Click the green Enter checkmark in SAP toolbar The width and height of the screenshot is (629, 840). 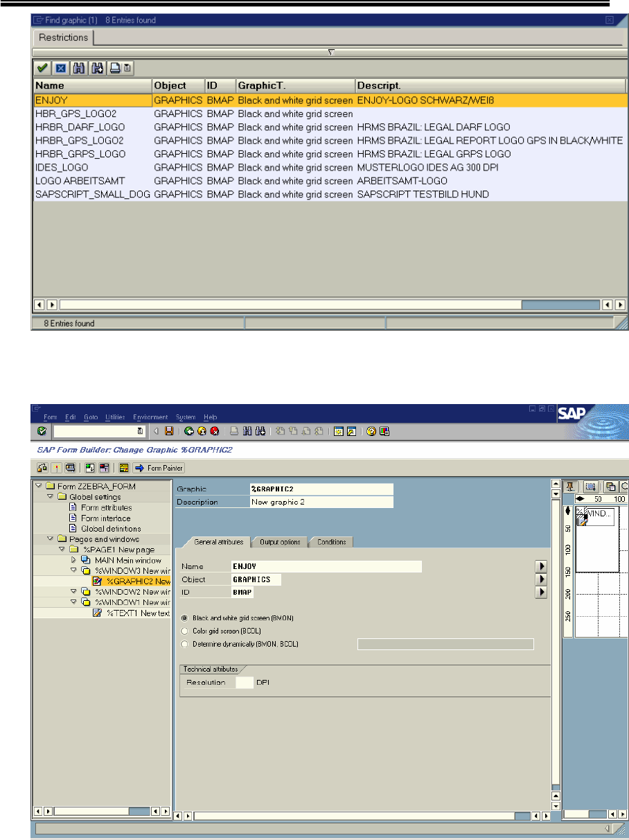point(42,431)
